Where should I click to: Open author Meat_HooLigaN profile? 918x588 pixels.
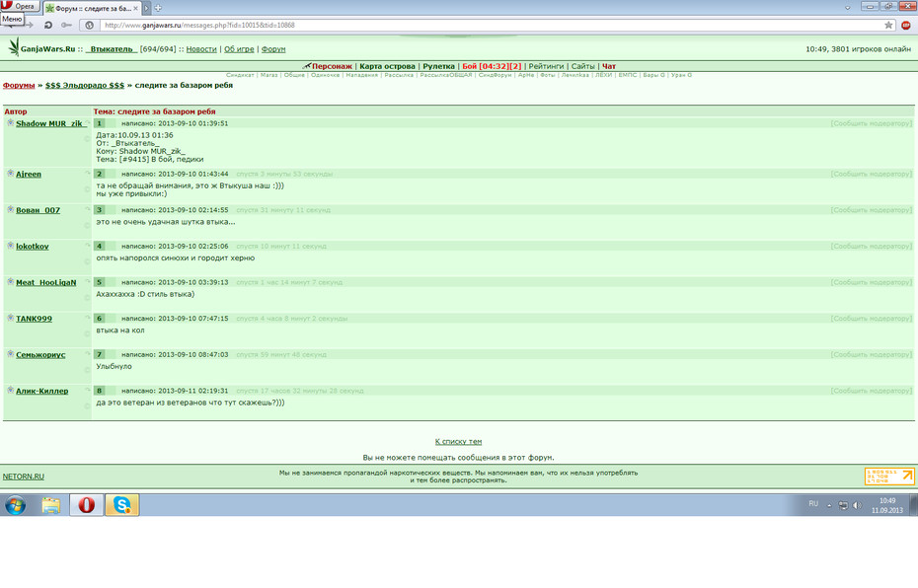point(46,282)
